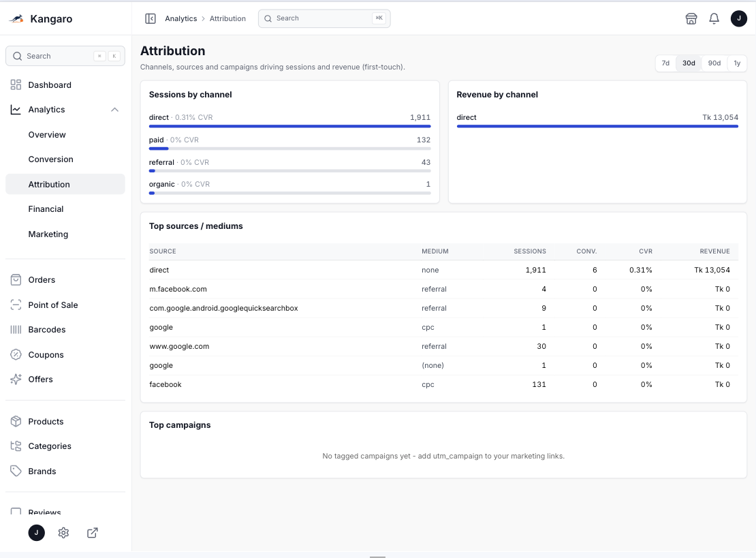Go to Point of Sale
The image size is (756, 558).
[x=65, y=305]
